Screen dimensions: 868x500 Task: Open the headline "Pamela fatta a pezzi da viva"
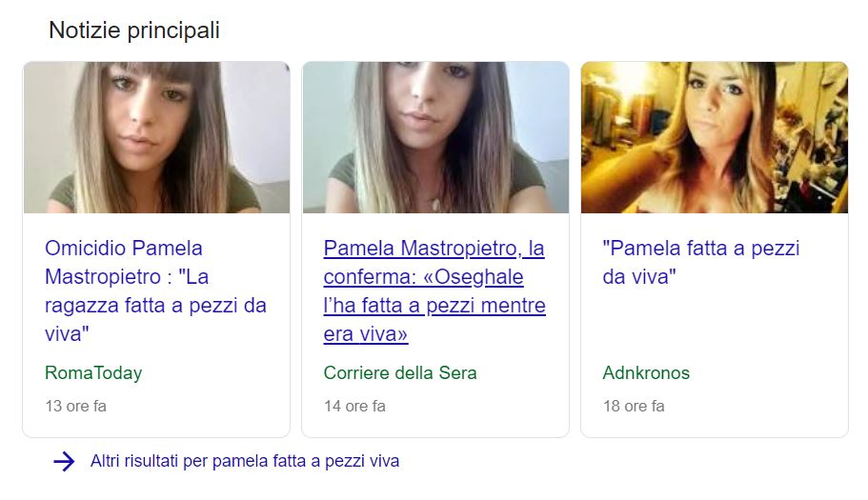pyautogui.click(x=701, y=262)
